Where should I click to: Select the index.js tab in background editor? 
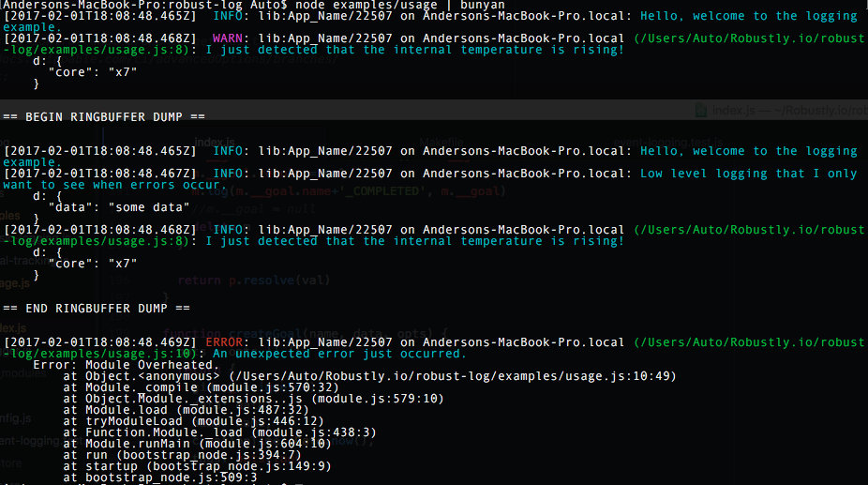(215, 143)
